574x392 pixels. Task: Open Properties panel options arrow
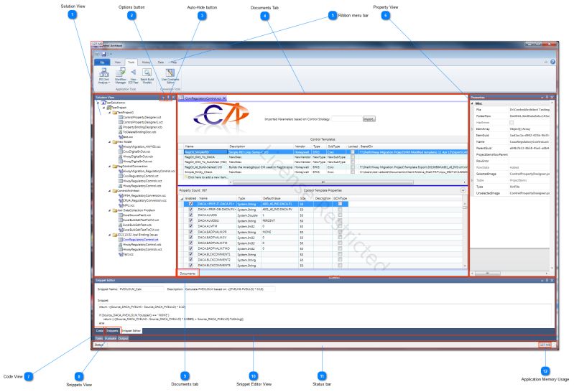542,98
